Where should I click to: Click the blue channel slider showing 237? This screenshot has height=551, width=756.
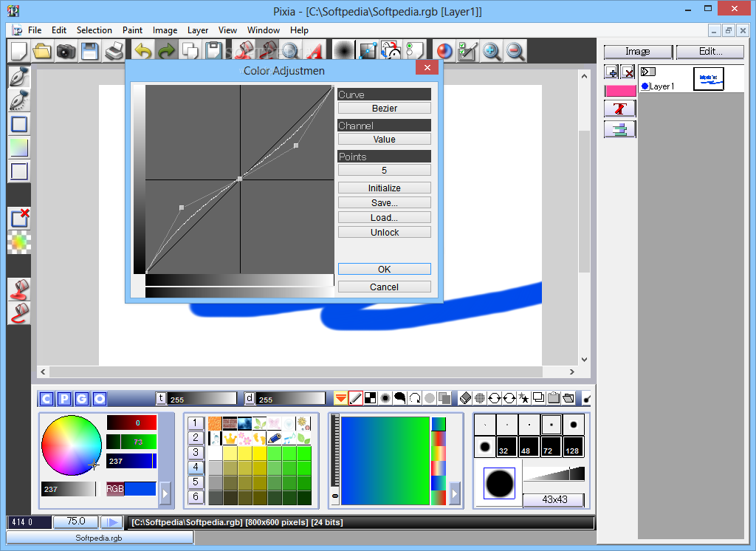tap(131, 461)
